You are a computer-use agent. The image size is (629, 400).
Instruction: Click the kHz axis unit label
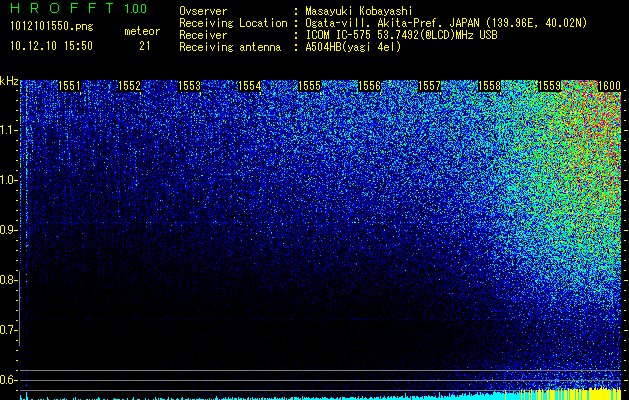pyautogui.click(x=9, y=81)
